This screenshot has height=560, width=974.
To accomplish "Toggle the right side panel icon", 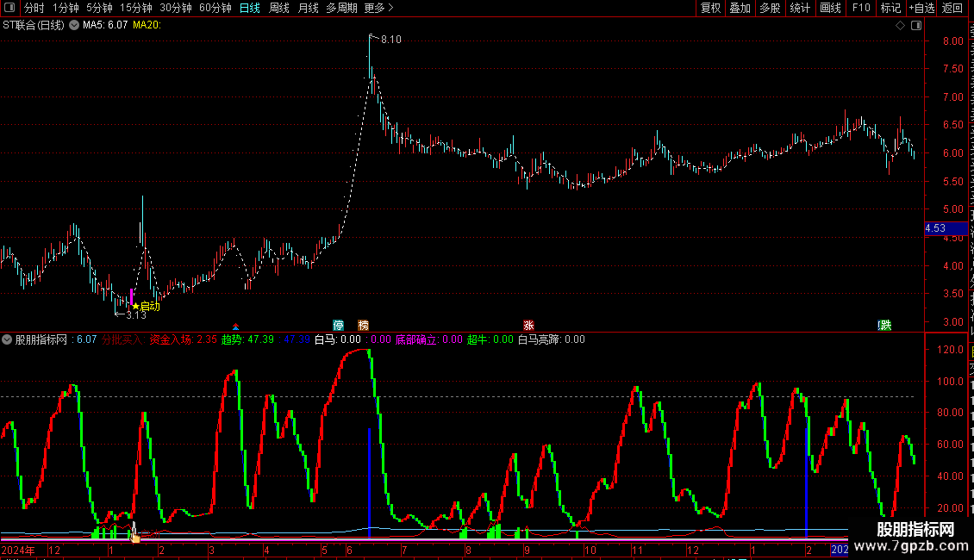I will point(916,26).
